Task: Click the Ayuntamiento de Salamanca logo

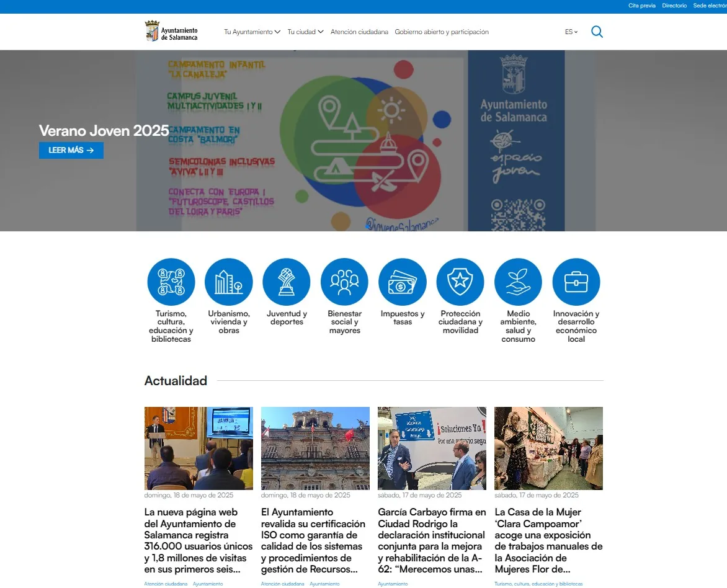Action: 172,31
